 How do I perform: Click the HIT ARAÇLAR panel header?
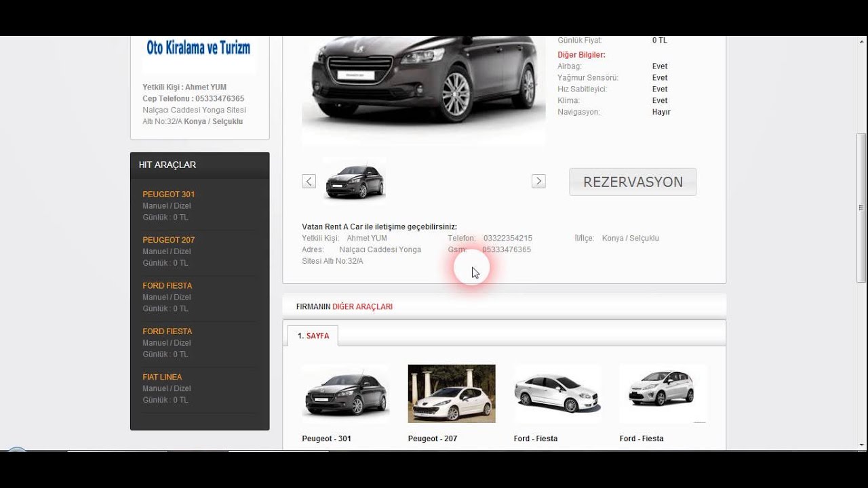pos(199,165)
